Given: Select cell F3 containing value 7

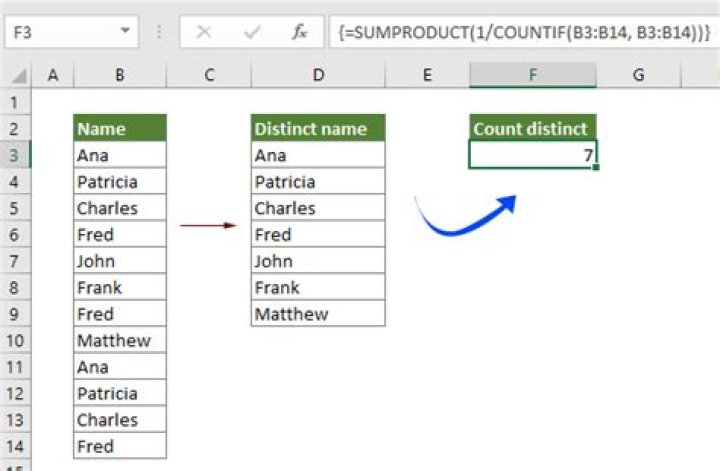Looking at the screenshot, I should click(533, 155).
